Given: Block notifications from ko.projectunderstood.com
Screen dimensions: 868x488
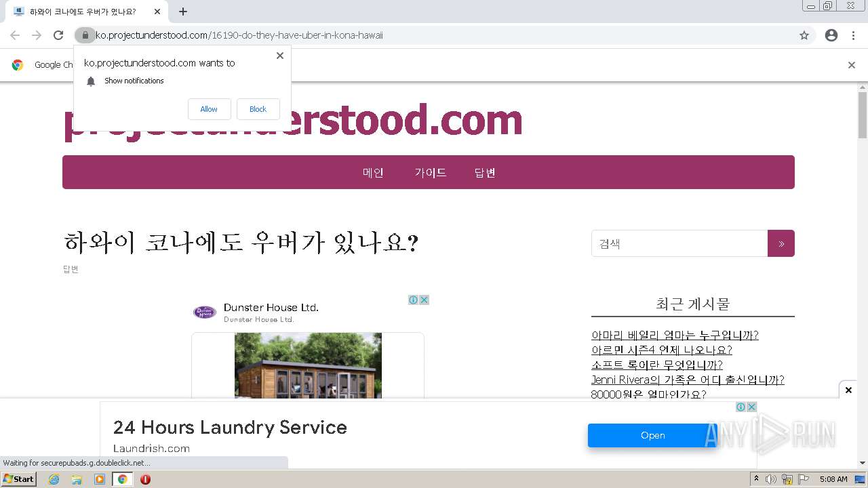Looking at the screenshot, I should pos(258,109).
